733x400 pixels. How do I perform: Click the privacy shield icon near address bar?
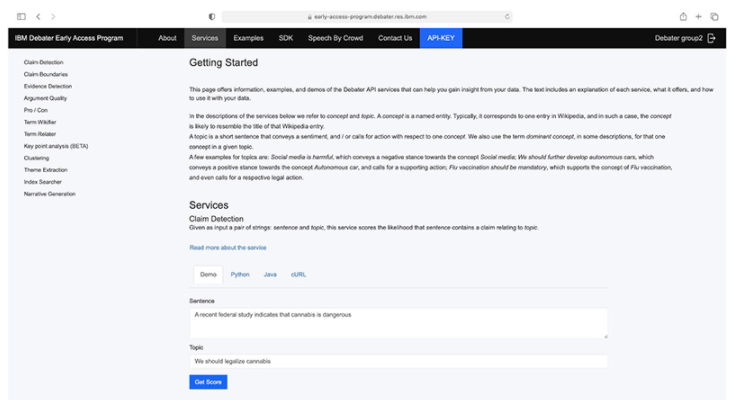(212, 17)
